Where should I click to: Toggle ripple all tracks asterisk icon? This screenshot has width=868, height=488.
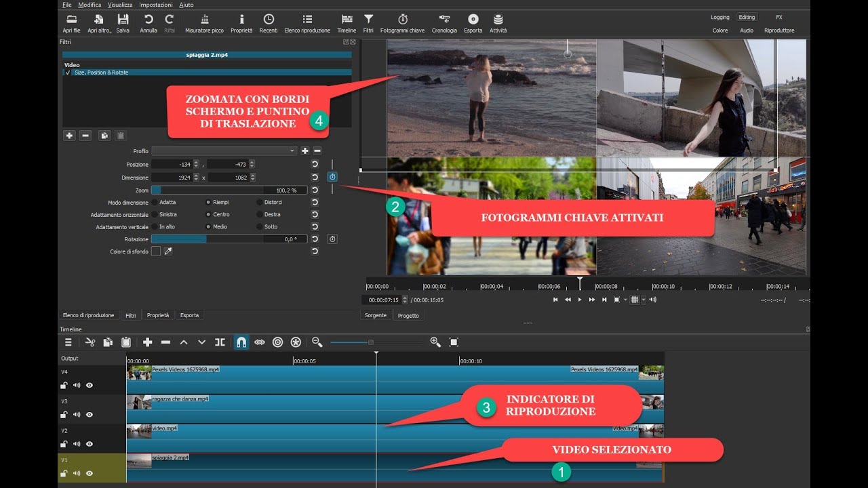pyautogui.click(x=296, y=342)
